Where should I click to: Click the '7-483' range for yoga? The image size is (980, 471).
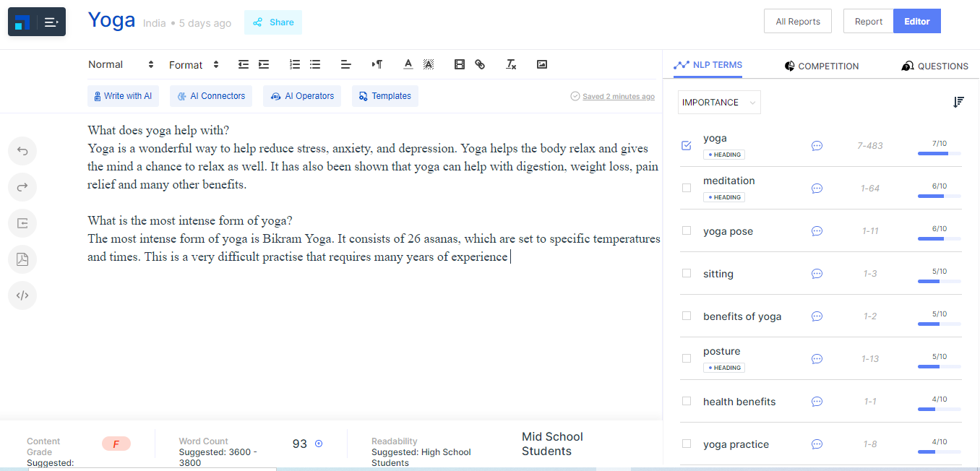coord(870,145)
